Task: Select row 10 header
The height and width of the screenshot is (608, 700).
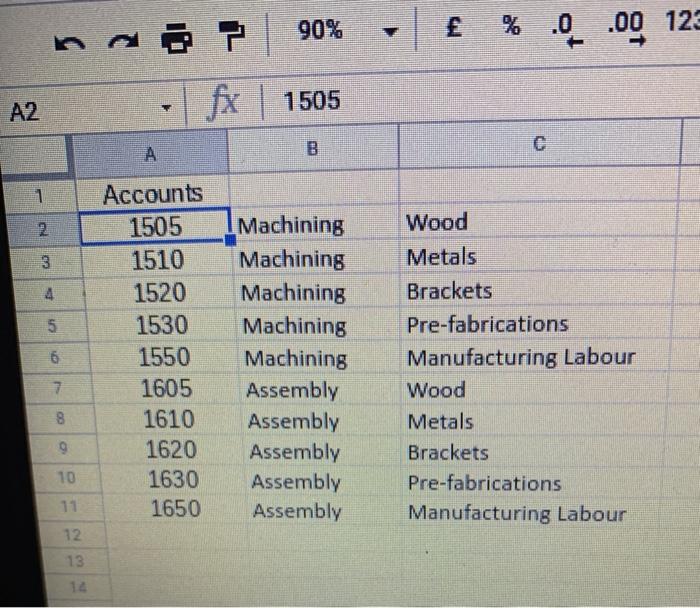Action: pos(67,478)
